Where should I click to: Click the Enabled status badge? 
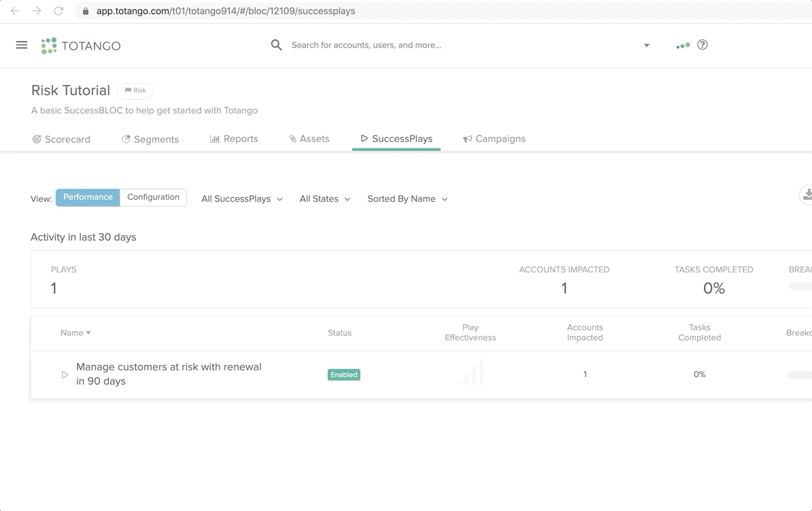click(x=344, y=374)
